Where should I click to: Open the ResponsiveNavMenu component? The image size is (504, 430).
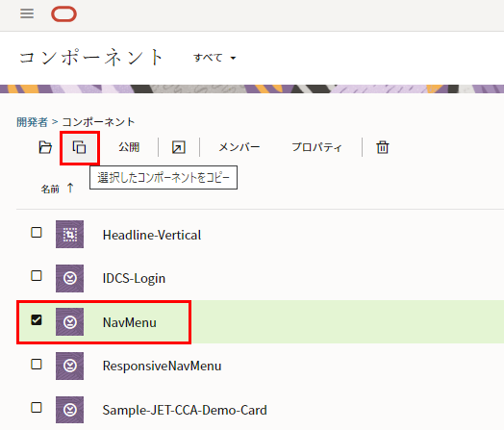[x=162, y=366]
